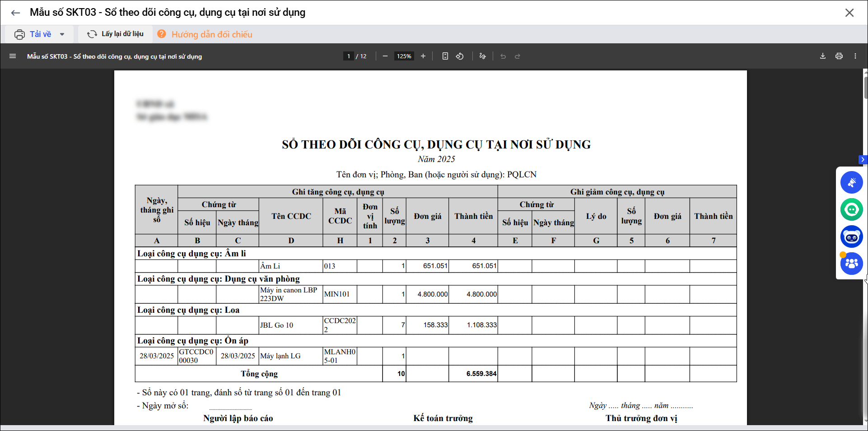Open the green chat support icon
The width and height of the screenshot is (868, 431).
(x=852, y=209)
